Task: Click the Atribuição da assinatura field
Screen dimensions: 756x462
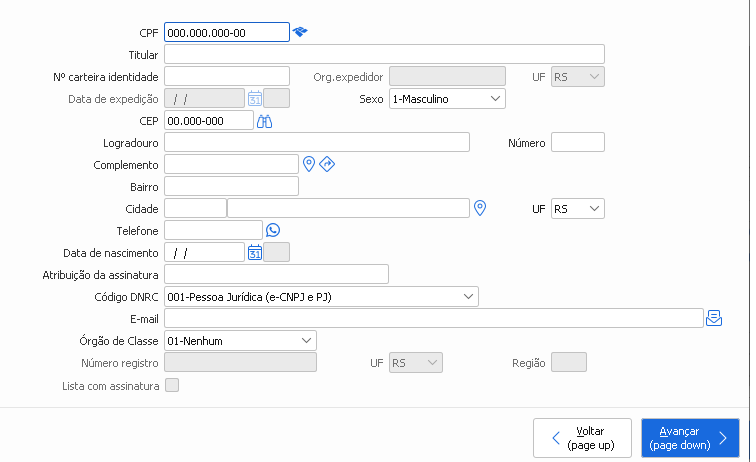Action: tap(276, 274)
